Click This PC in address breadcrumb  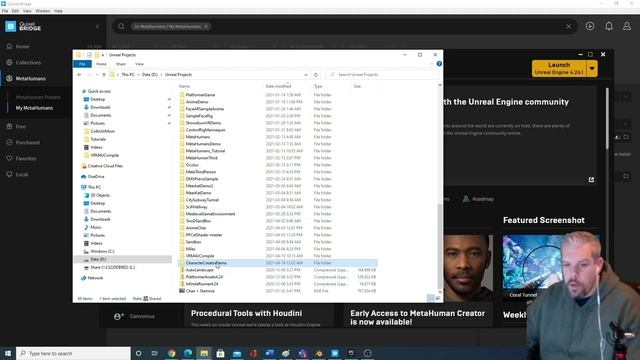pos(128,75)
